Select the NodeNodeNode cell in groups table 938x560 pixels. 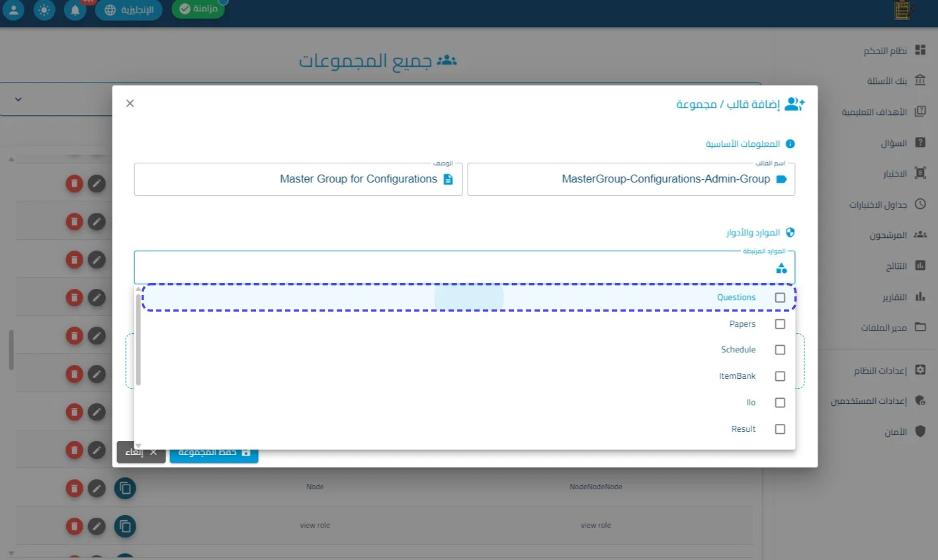click(x=596, y=487)
